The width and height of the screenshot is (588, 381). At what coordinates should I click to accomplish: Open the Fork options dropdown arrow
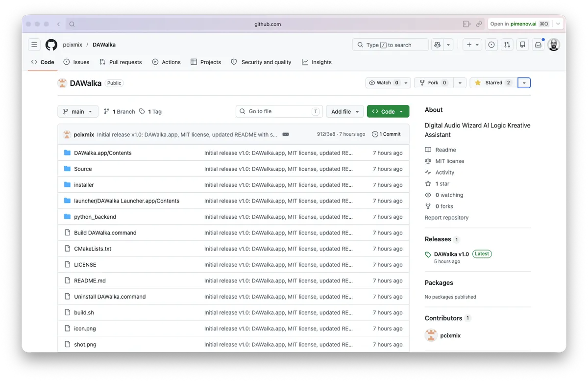(460, 83)
